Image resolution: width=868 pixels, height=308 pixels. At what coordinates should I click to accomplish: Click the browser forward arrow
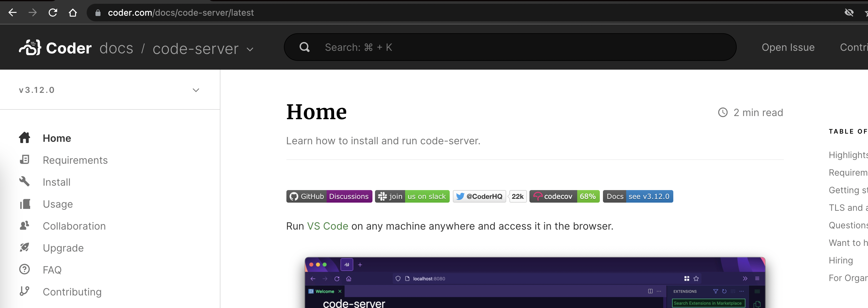[33, 13]
